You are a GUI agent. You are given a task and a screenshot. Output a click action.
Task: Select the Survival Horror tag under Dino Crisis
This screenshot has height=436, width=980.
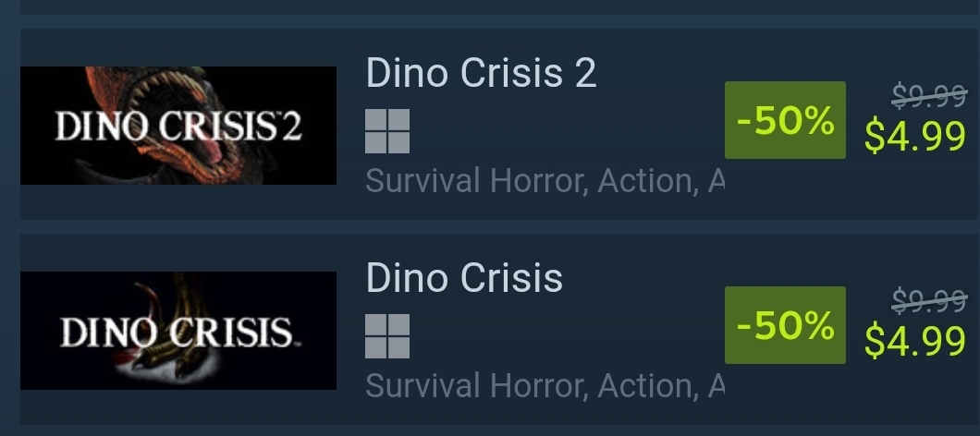pyautogui.click(x=475, y=386)
